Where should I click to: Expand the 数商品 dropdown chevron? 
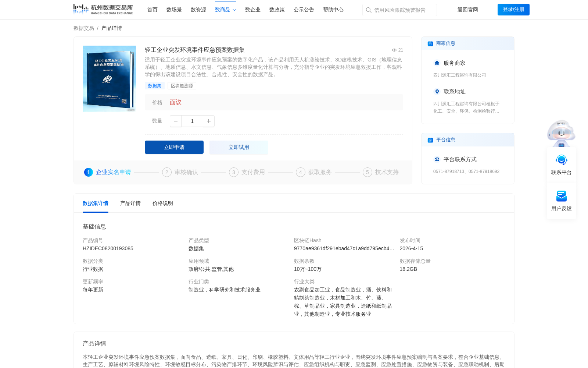click(x=234, y=10)
